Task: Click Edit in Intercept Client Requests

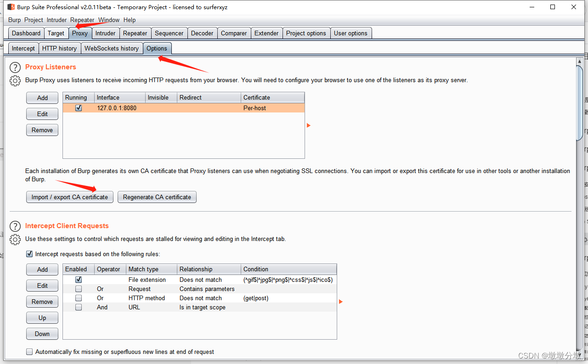Action: click(x=42, y=286)
